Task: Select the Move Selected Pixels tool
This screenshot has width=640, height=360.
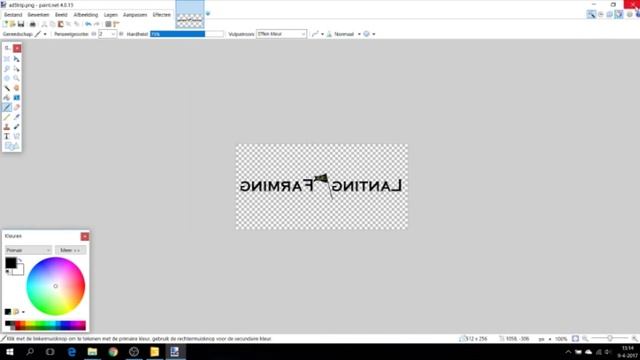Action: pyautogui.click(x=17, y=59)
